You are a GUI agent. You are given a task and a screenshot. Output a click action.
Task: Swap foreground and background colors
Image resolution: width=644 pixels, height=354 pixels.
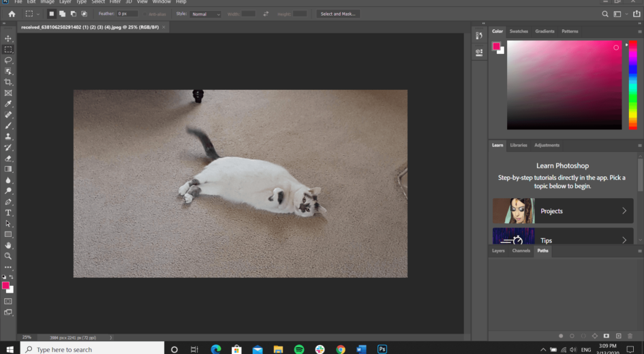11,277
